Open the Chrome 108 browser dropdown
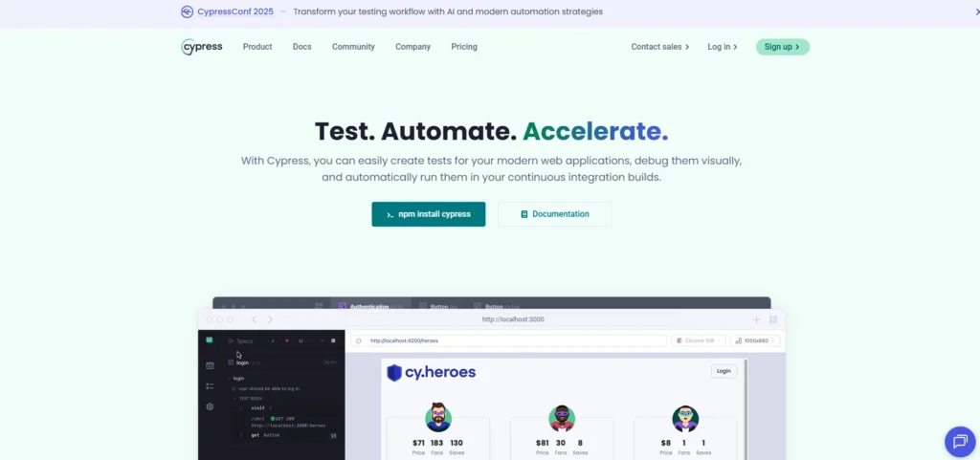 [698, 340]
